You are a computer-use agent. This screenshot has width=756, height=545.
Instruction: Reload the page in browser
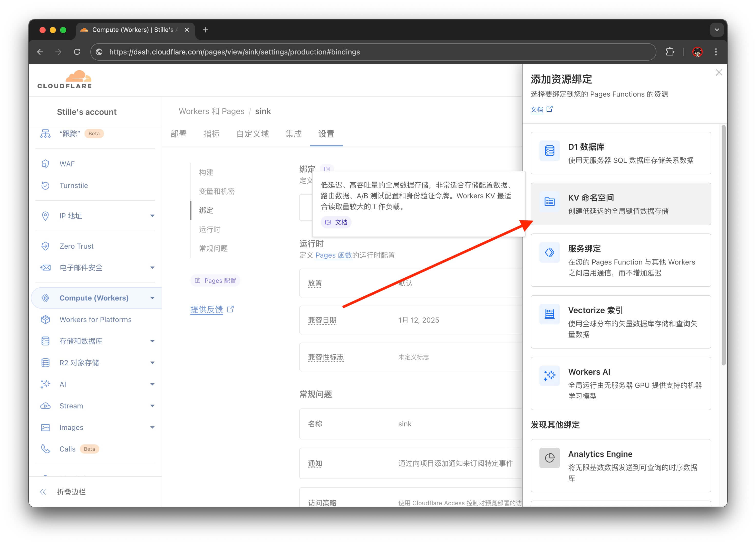77,52
